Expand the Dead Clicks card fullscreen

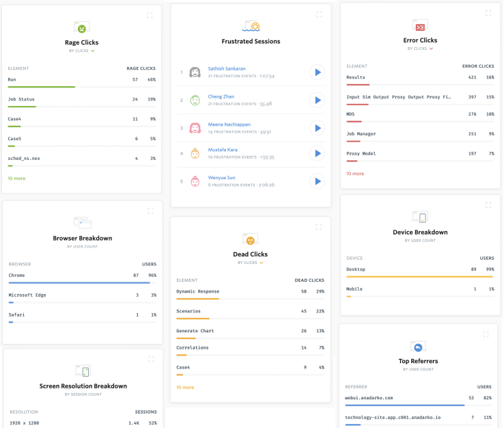point(318,227)
